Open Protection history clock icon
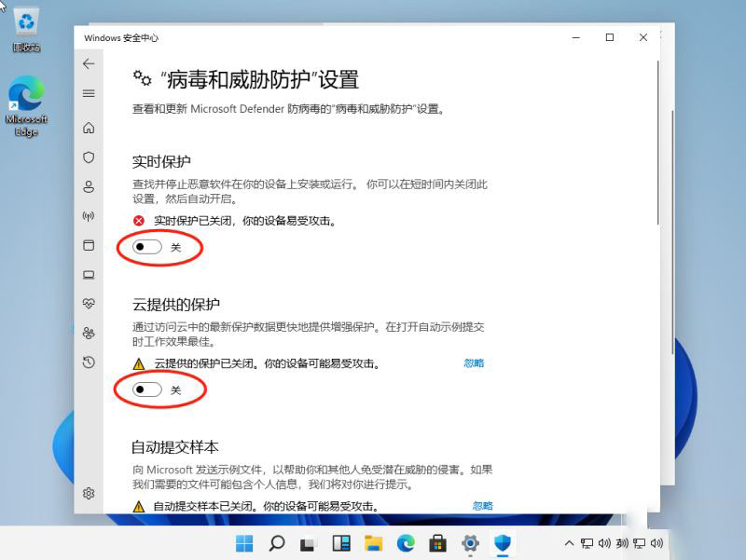The height and width of the screenshot is (560, 746). click(x=89, y=362)
